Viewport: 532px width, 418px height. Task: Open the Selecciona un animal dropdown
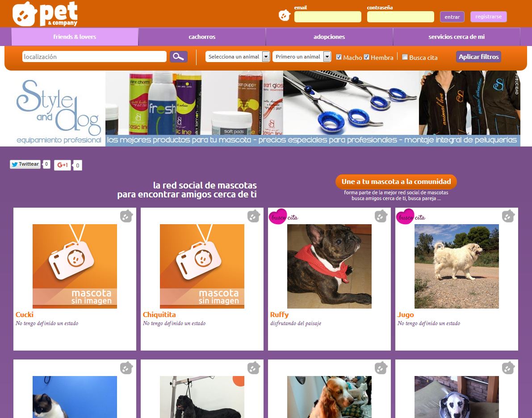click(238, 57)
